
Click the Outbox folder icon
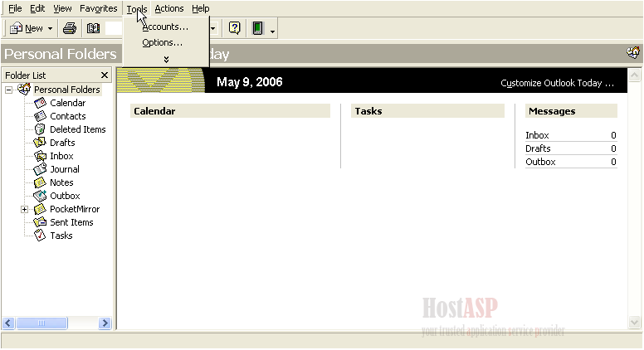click(x=40, y=196)
